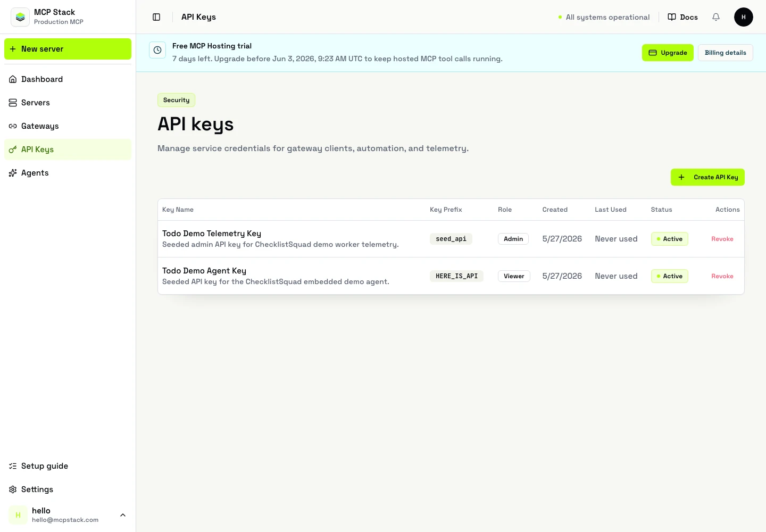Click the Free MCP Hosting trial heading
This screenshot has width=766, height=532.
tap(212, 46)
